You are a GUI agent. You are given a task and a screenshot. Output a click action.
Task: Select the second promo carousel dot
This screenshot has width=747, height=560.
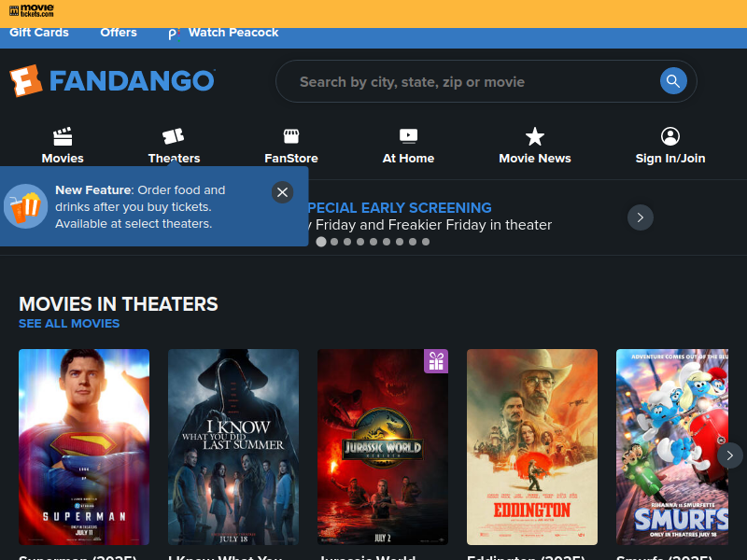pyautogui.click(x=334, y=242)
